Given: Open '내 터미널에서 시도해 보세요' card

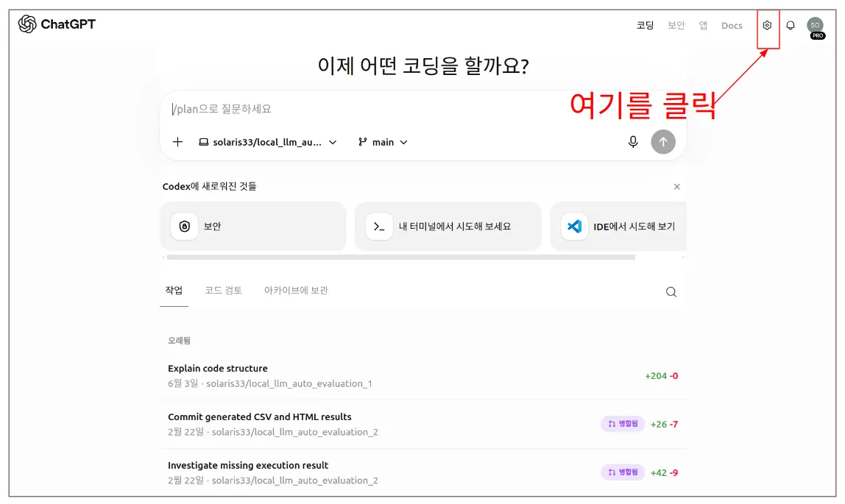Looking at the screenshot, I should [448, 226].
